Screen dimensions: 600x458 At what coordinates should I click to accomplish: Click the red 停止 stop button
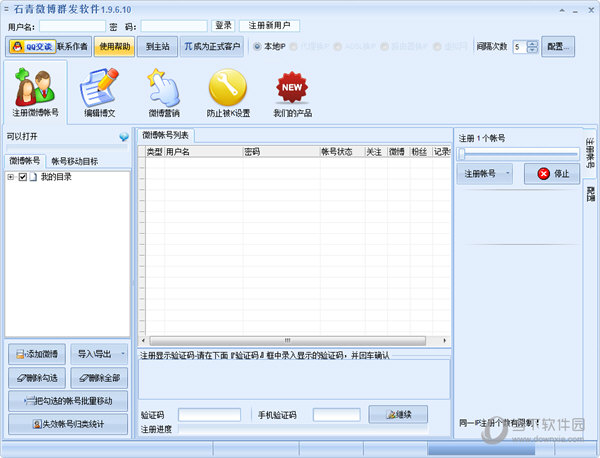click(552, 174)
